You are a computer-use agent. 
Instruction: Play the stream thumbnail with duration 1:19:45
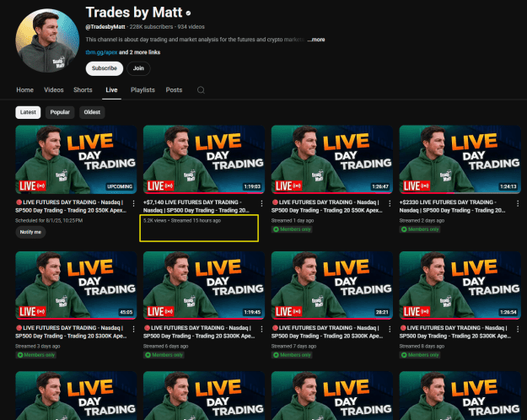coord(204,285)
